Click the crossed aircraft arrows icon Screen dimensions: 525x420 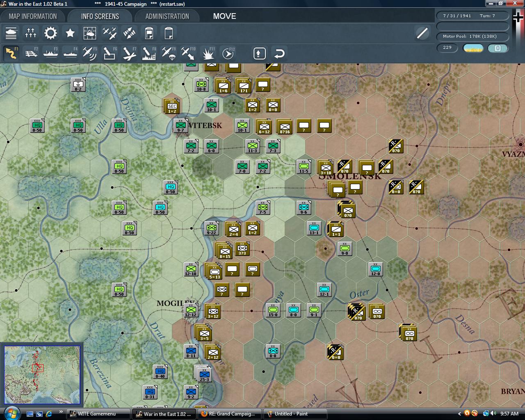129,33
